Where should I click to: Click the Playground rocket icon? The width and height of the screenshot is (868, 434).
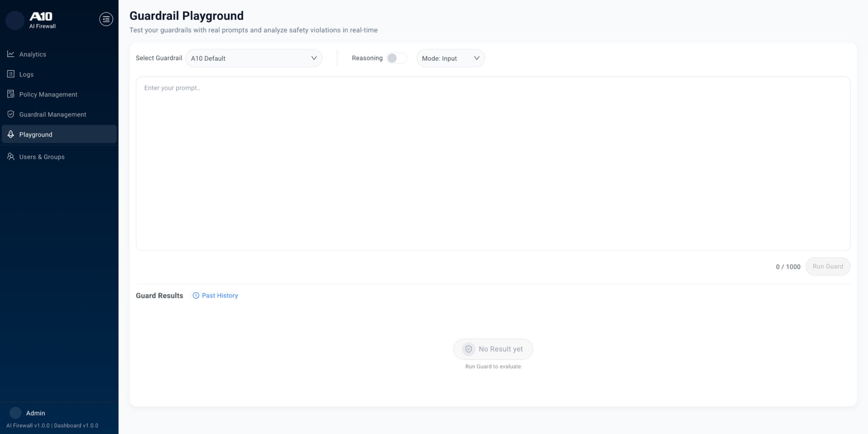[x=11, y=134]
